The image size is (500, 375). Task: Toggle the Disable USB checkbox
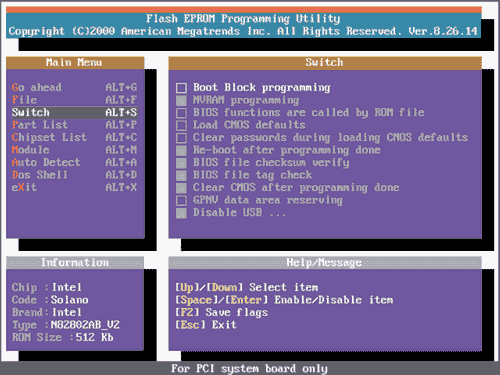181,213
